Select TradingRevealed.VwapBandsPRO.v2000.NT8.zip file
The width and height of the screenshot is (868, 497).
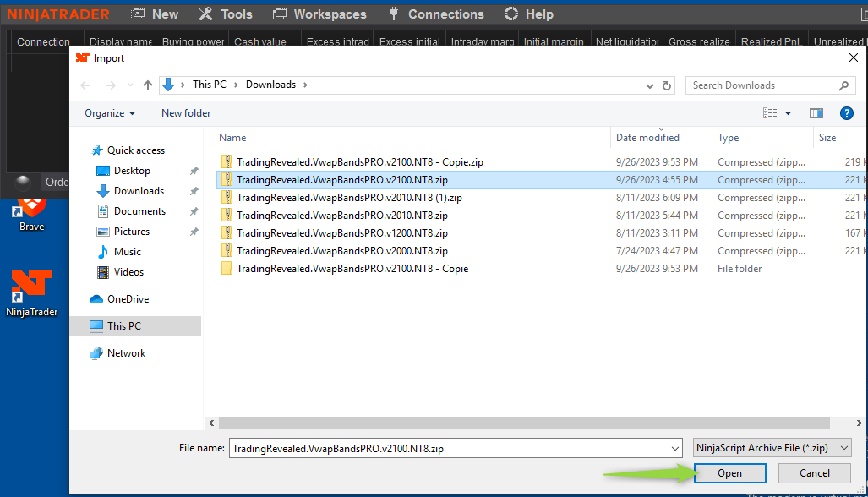342,251
